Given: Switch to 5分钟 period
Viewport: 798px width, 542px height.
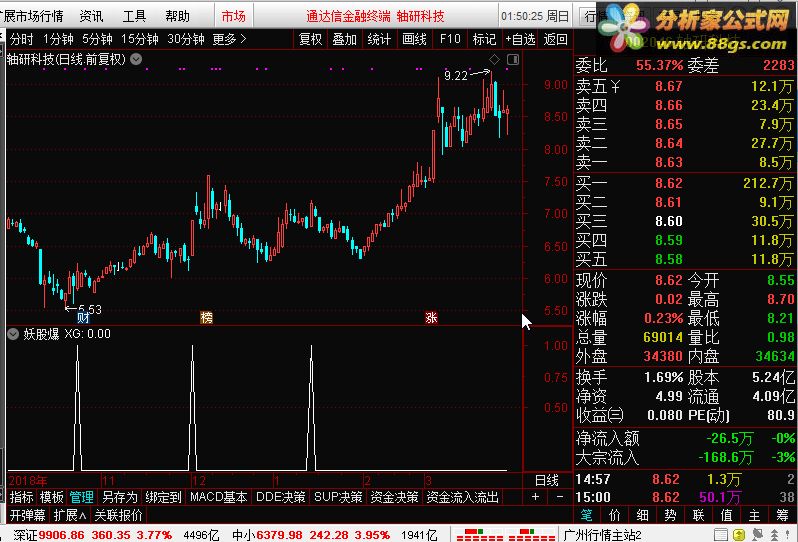Looking at the screenshot, I should [x=97, y=39].
